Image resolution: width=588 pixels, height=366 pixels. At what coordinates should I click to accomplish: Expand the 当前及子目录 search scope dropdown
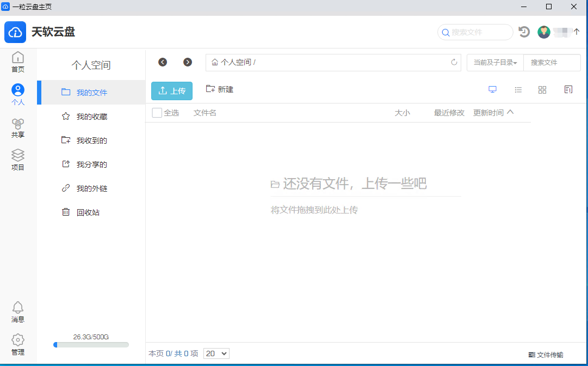click(x=495, y=63)
